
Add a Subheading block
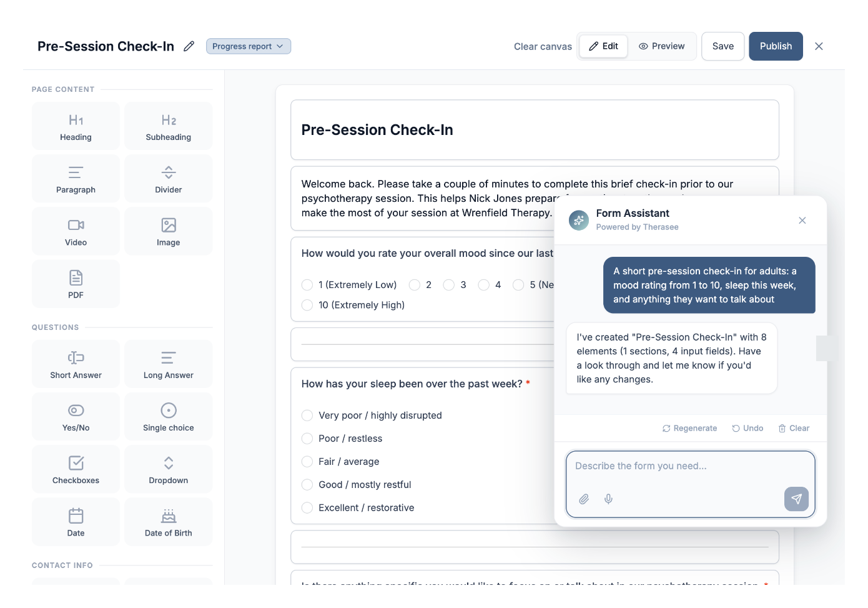click(x=169, y=126)
